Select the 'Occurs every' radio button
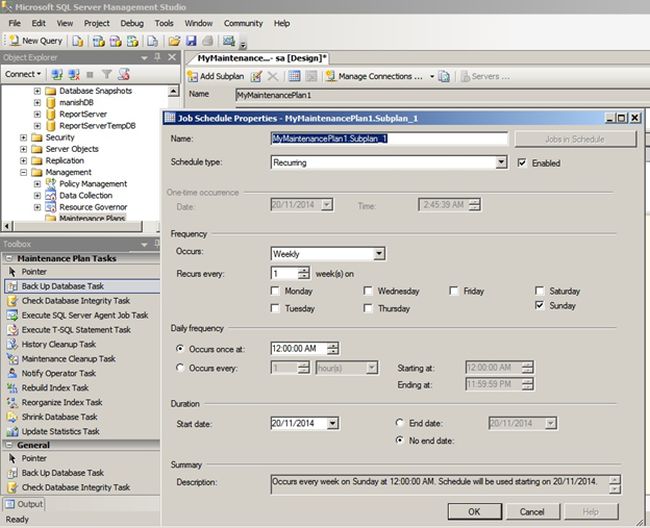650x528 pixels. click(180, 368)
